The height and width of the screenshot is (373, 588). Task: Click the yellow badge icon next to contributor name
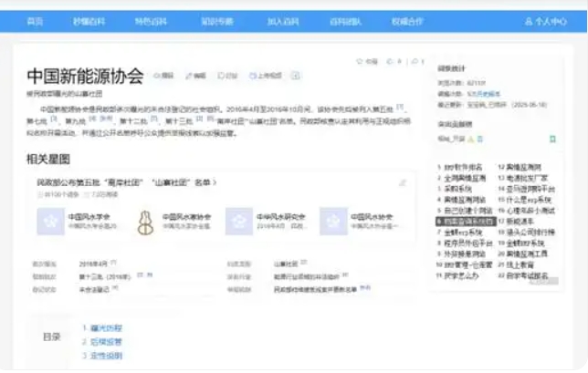[471, 139]
